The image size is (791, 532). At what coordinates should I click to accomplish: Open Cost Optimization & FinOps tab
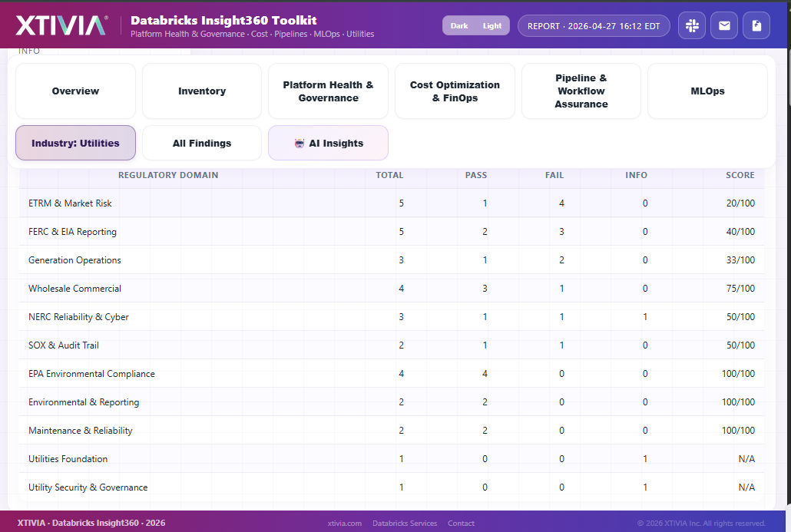click(x=455, y=91)
